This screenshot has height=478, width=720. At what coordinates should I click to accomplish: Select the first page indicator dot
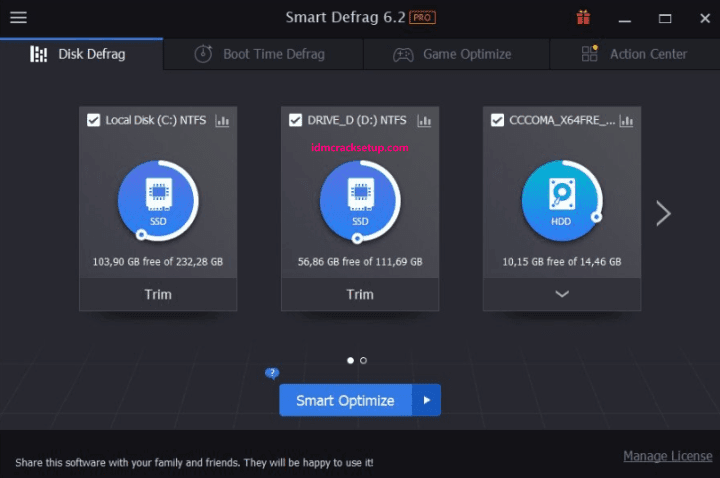point(350,360)
